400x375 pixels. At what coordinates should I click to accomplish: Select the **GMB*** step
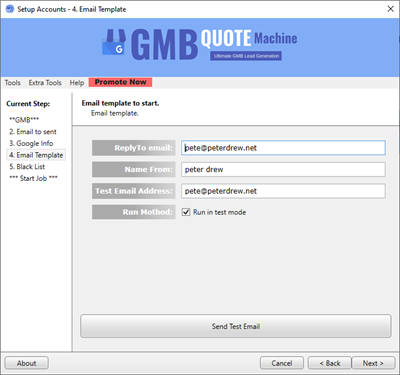[24, 120]
